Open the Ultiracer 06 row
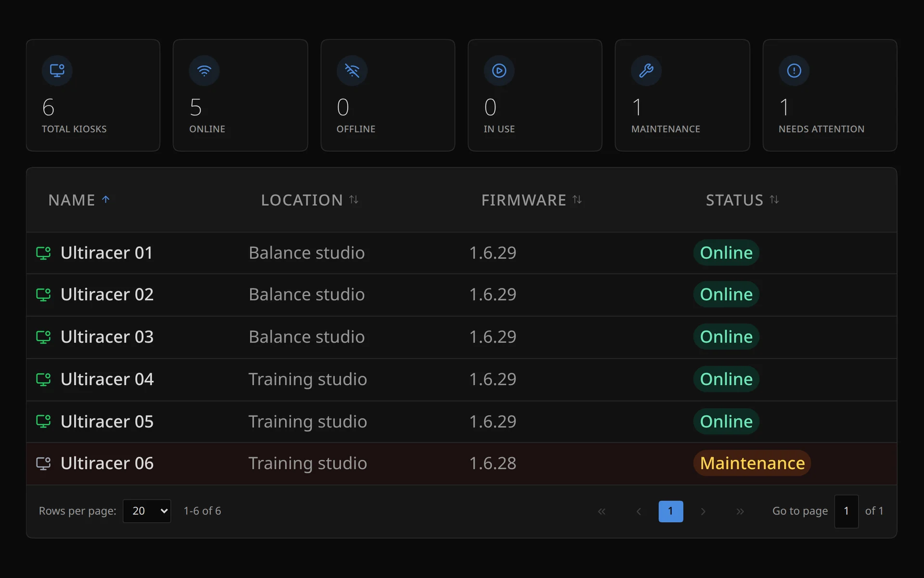The width and height of the screenshot is (924, 578). pyautogui.click(x=462, y=463)
